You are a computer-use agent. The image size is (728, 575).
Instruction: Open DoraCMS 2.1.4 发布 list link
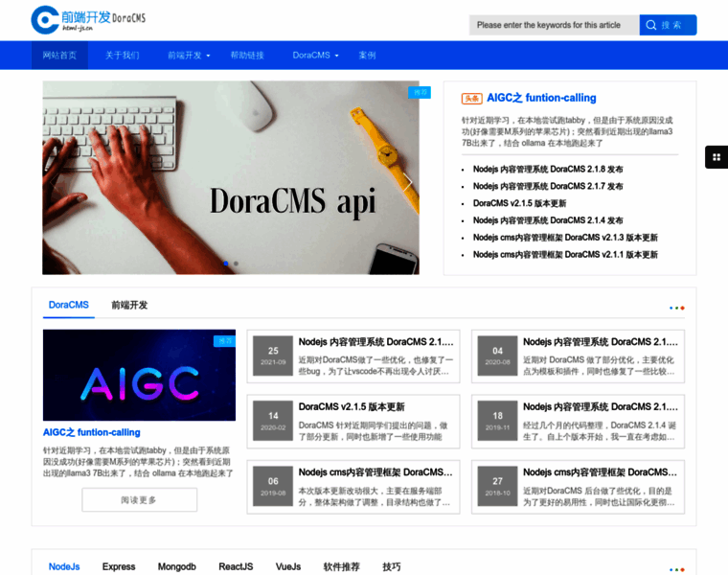tap(548, 220)
